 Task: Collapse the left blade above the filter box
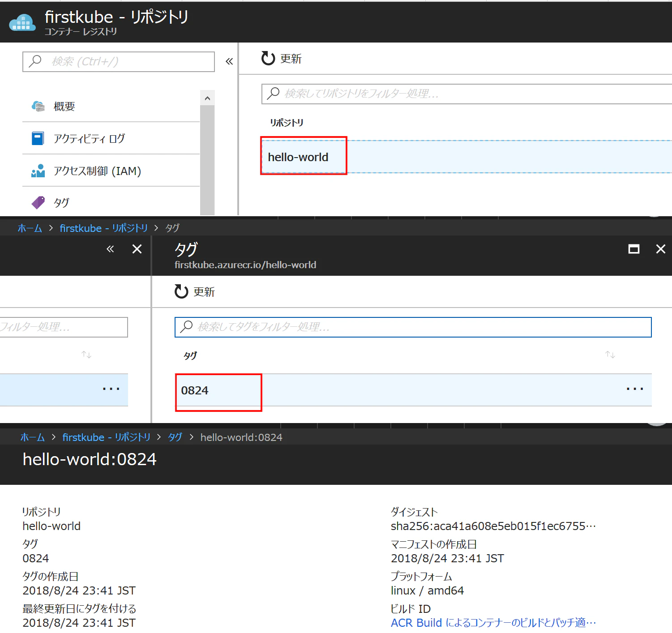[110, 249]
